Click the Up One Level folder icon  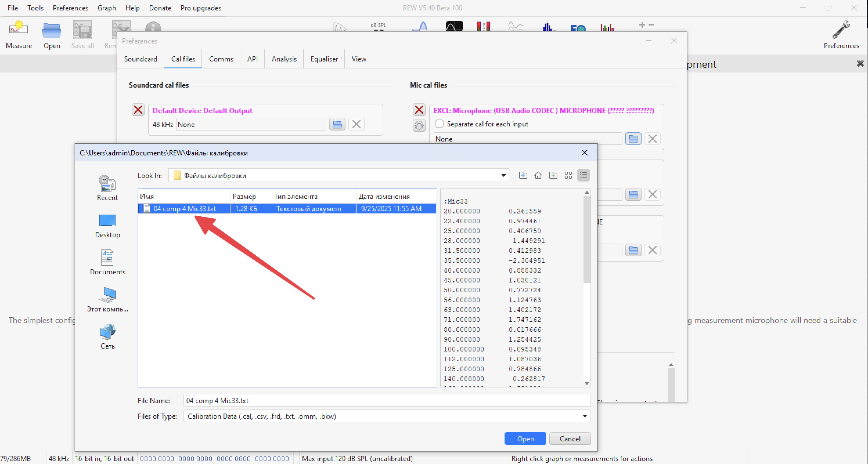pyautogui.click(x=523, y=175)
